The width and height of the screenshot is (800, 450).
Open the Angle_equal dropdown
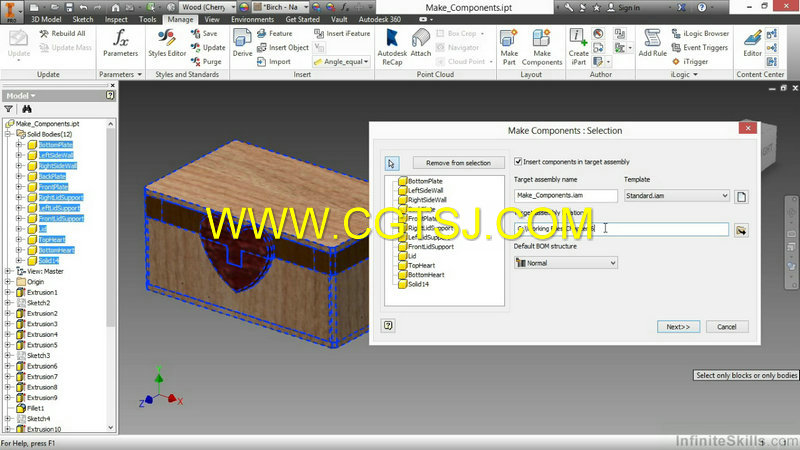tap(366, 61)
